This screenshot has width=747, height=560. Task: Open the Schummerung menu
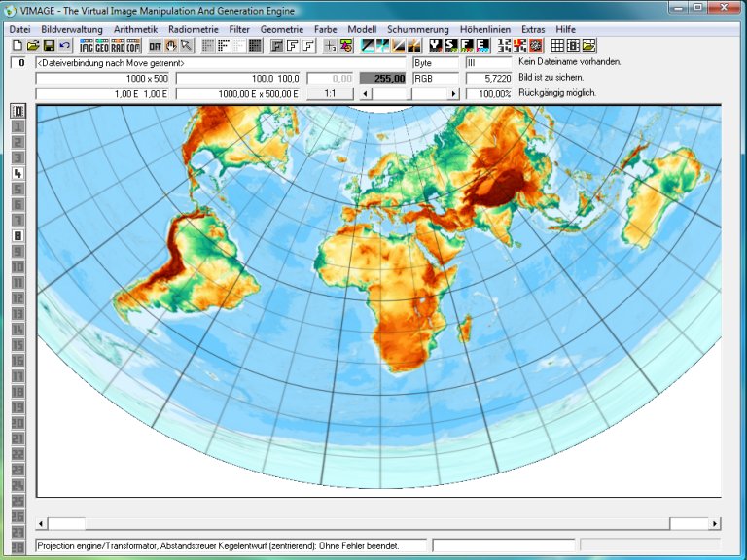point(417,29)
